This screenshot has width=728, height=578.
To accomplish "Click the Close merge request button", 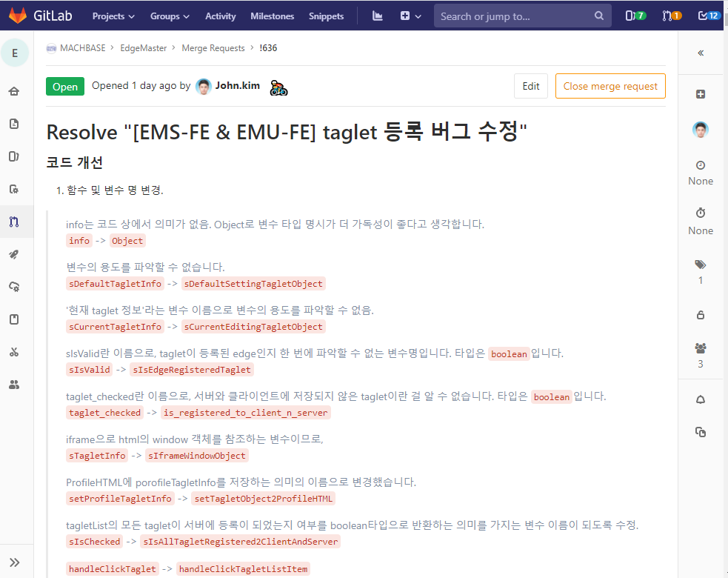I will (x=610, y=86).
